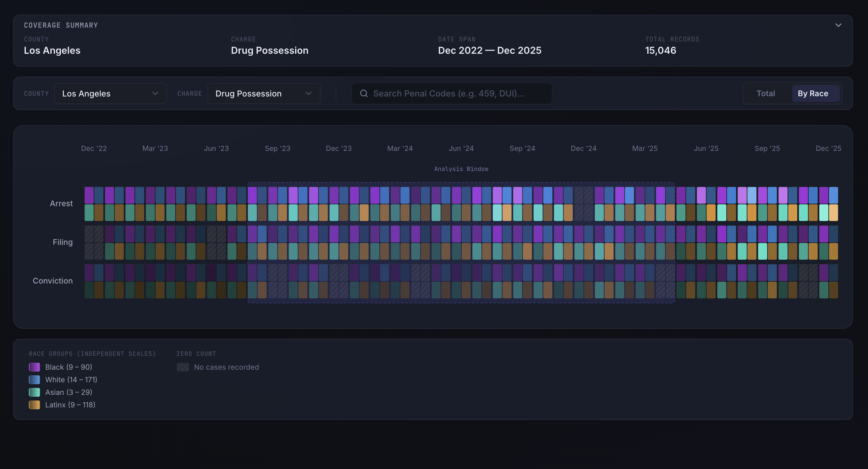
Task: Click the Arrest row label
Action: pos(61,203)
